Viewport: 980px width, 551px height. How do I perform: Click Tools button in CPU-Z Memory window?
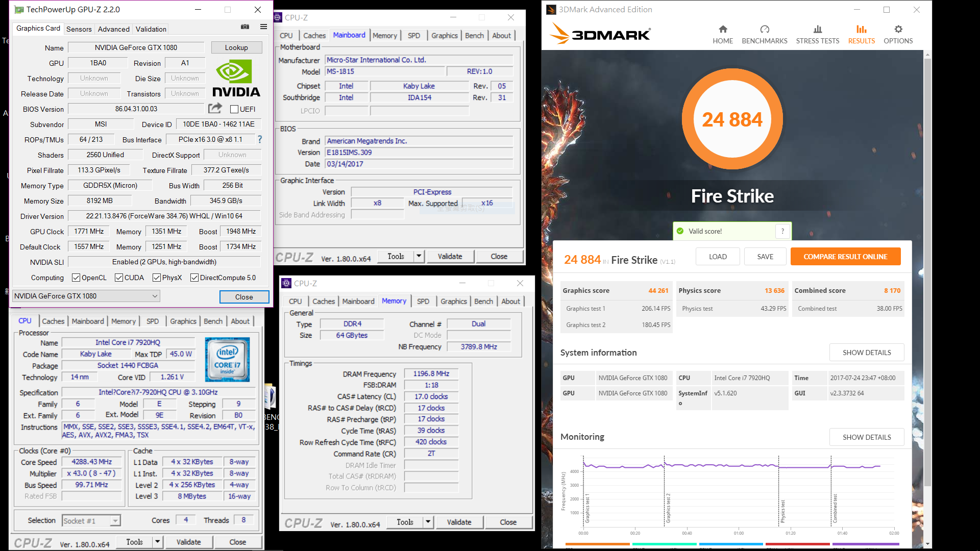[405, 522]
